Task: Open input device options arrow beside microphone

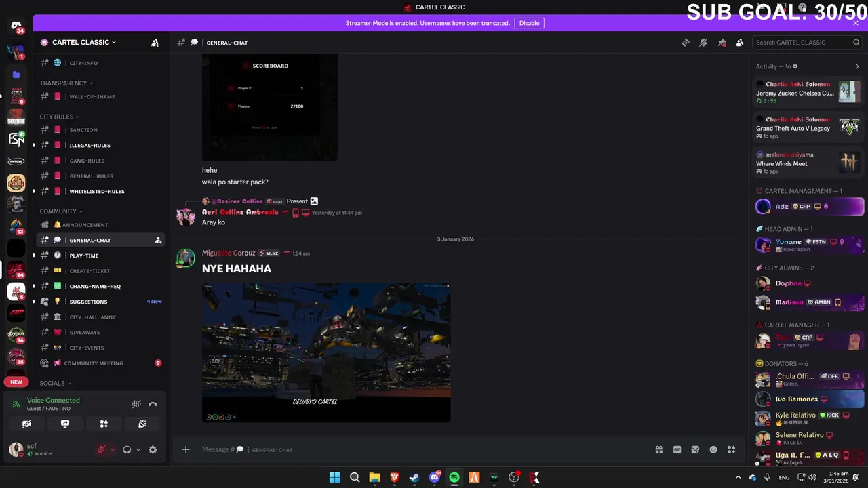Action: pyautogui.click(x=112, y=449)
